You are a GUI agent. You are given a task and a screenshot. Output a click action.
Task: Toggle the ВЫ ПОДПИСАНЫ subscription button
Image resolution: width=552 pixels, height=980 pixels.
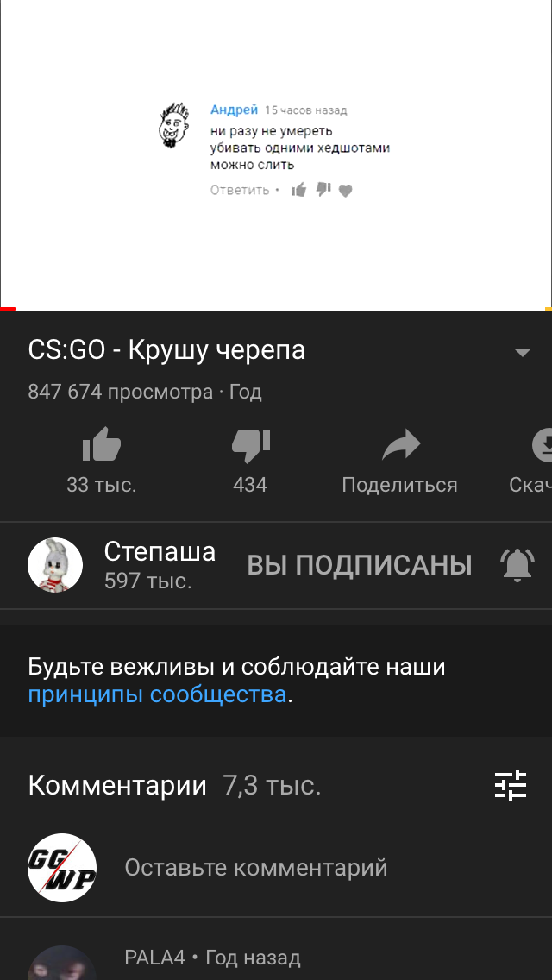360,565
